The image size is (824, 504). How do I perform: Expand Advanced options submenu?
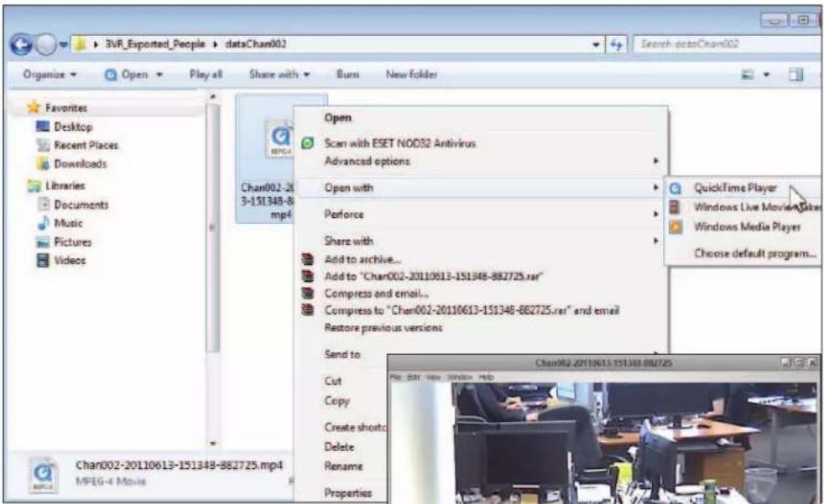tap(481, 161)
